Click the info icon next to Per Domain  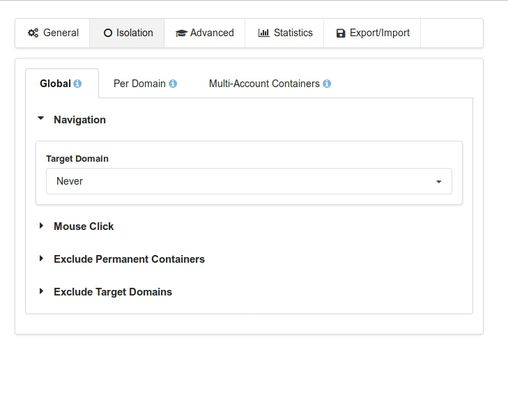click(173, 84)
